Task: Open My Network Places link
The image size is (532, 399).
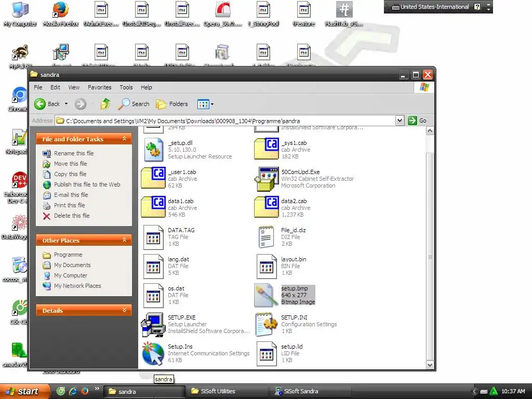Action: (77, 286)
